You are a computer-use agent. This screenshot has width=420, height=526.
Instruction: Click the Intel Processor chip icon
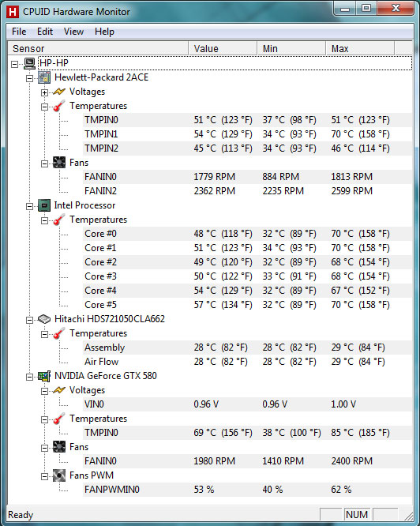44,205
